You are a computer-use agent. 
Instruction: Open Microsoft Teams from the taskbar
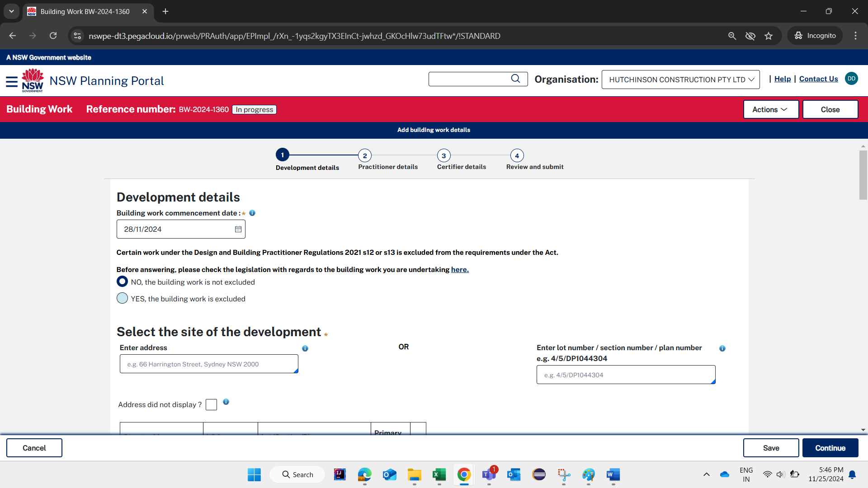489,474
